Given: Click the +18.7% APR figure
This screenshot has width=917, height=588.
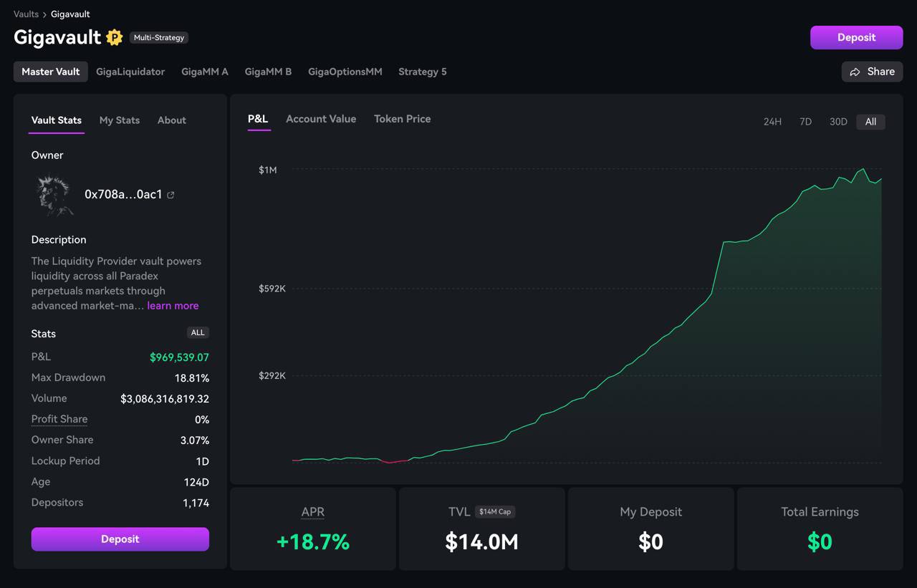Looking at the screenshot, I should pos(313,542).
